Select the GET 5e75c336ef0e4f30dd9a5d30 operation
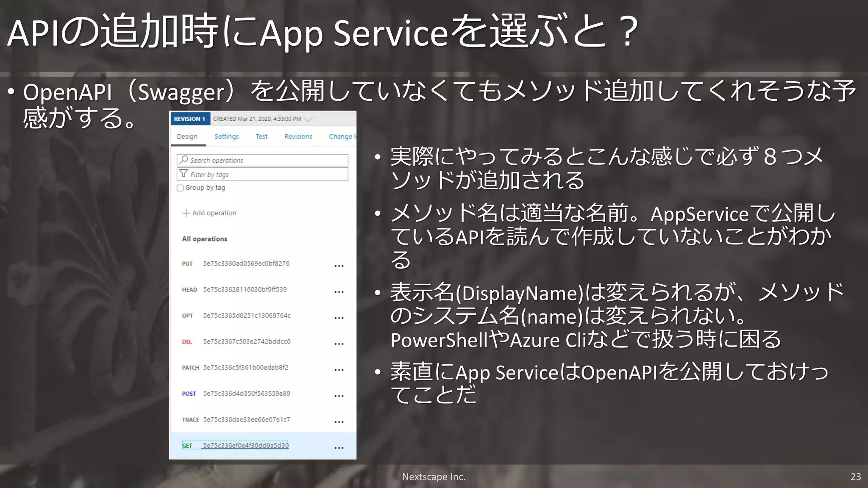 (263, 446)
